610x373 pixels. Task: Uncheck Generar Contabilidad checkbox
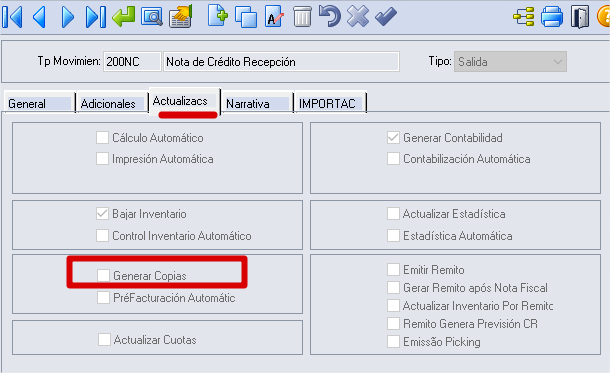tap(393, 137)
